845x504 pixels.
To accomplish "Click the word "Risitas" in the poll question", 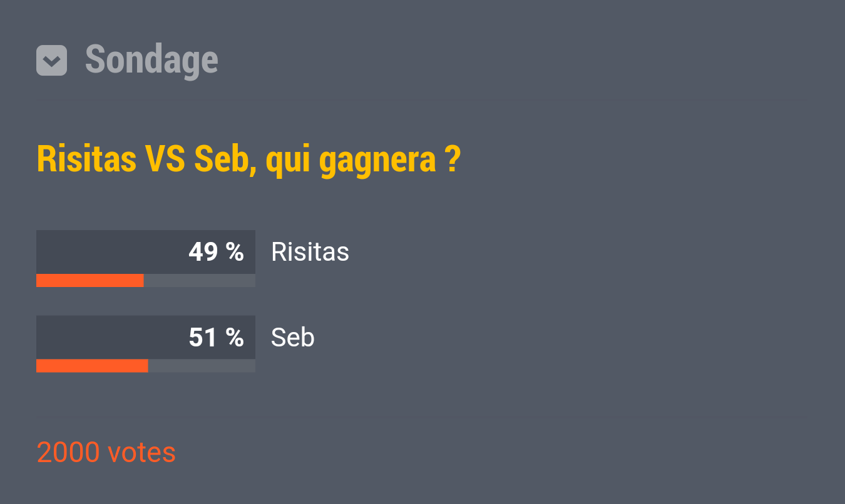I will 86,159.
